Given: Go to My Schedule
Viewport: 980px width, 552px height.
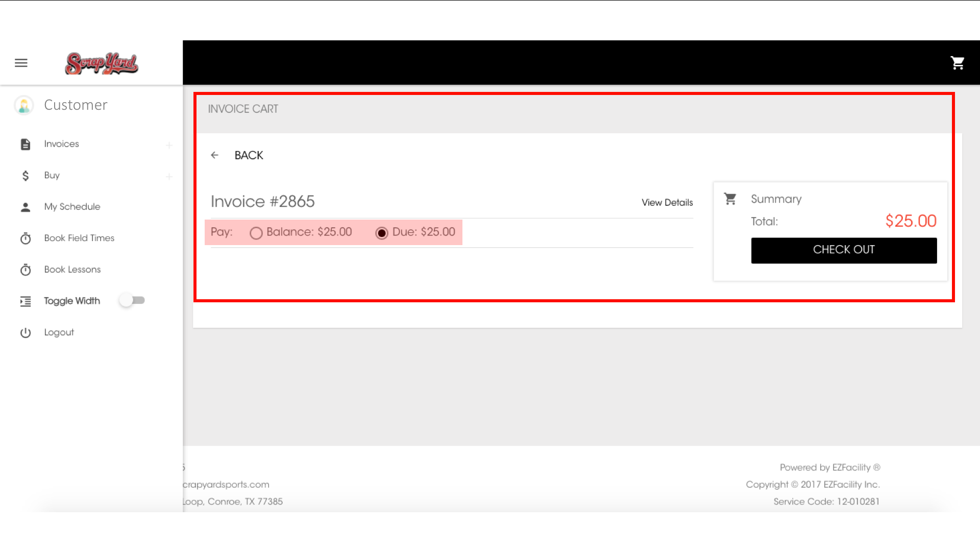Looking at the screenshot, I should (72, 207).
